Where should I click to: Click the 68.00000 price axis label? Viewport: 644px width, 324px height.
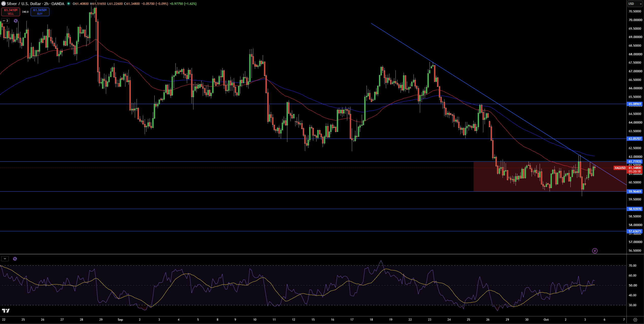click(x=635, y=54)
